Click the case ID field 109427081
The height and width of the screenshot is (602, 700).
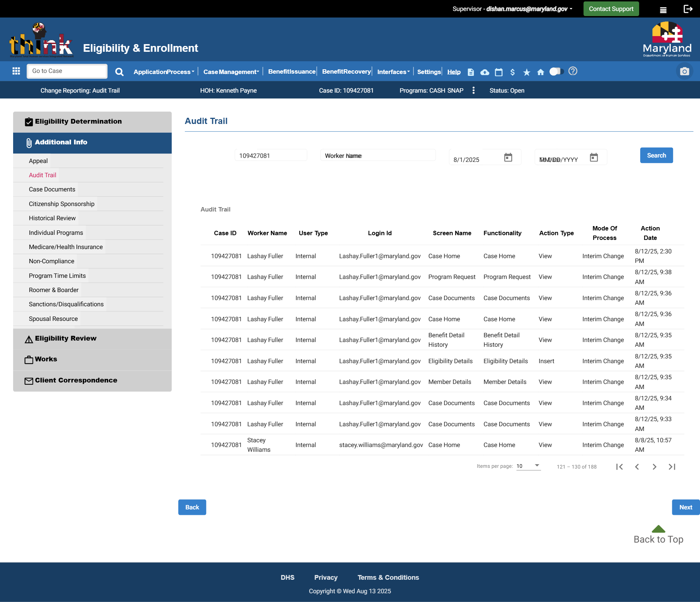(x=271, y=155)
